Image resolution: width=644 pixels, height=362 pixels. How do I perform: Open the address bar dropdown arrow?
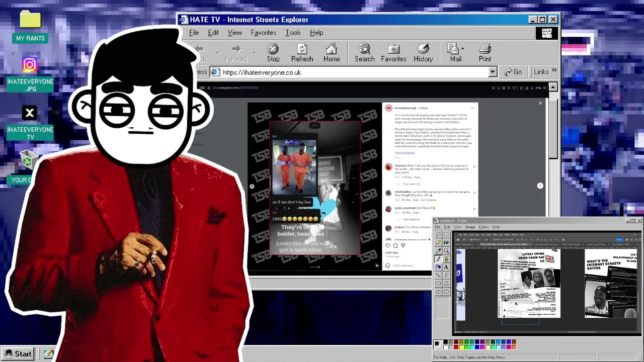click(493, 72)
